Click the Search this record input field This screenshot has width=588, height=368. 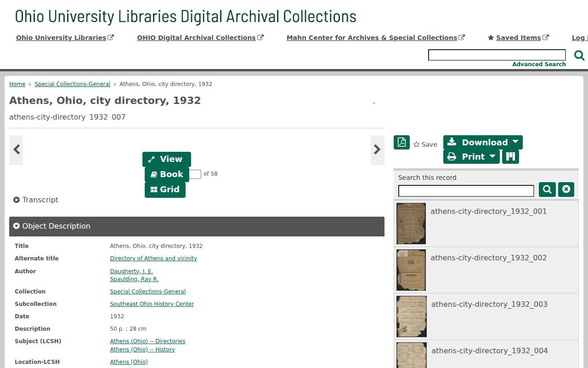[x=466, y=191]
